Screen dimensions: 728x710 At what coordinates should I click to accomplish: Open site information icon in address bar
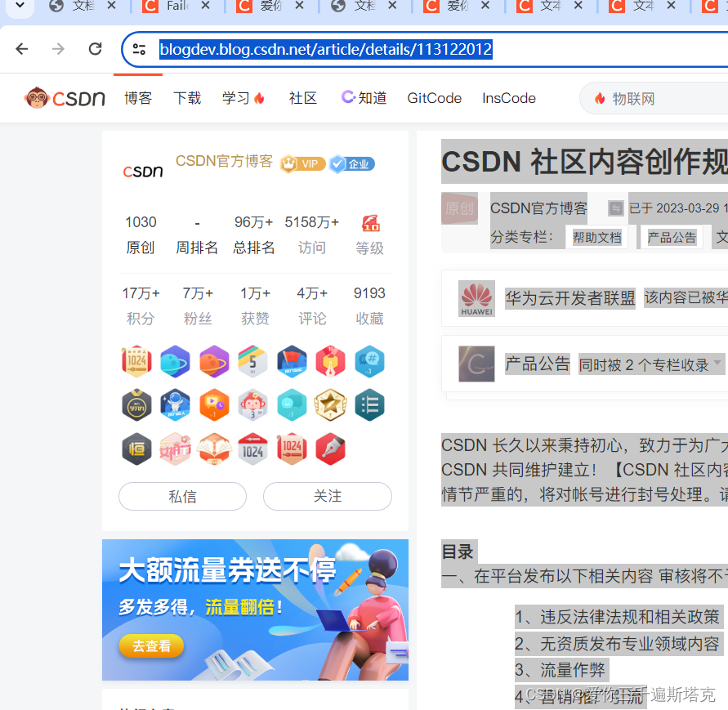[x=139, y=49]
